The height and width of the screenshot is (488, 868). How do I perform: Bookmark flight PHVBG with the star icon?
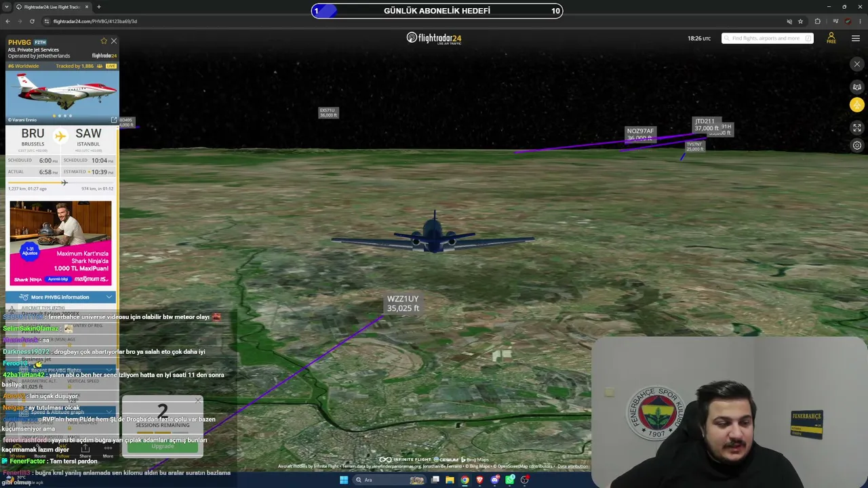pos(104,41)
